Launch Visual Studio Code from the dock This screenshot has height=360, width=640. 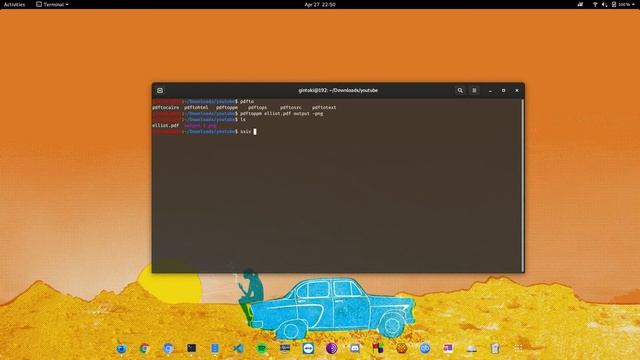238,348
